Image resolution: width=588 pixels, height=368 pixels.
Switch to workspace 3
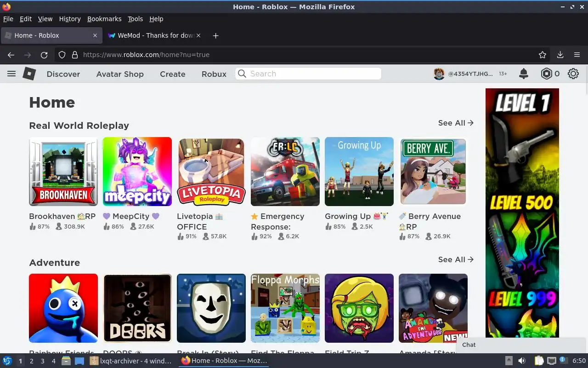pyautogui.click(x=42, y=361)
